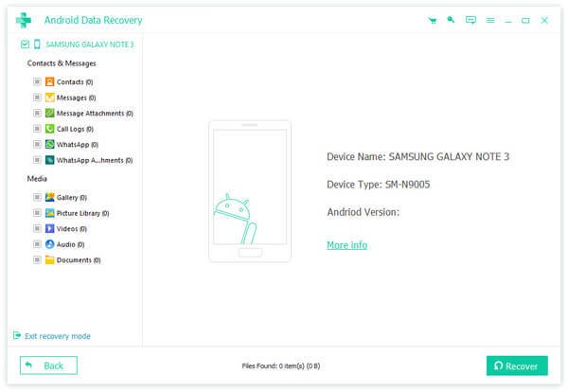The width and height of the screenshot is (568, 392).
Task: Click the Andriod Version label
Action: point(363,212)
